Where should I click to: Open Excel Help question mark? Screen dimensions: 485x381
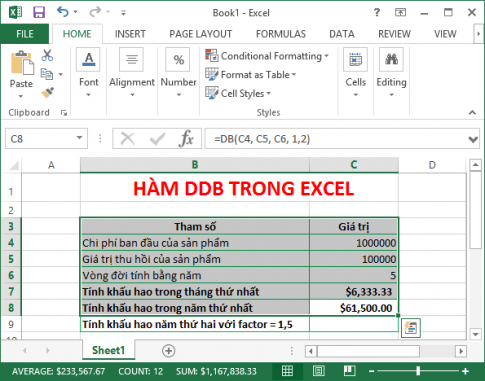coord(377,13)
